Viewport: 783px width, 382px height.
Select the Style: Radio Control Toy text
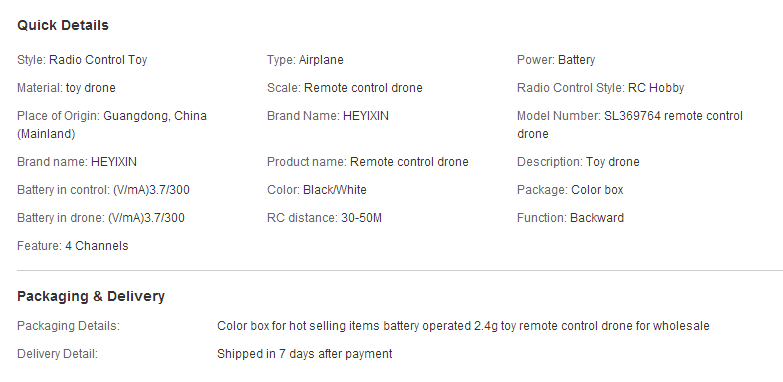pos(82,60)
